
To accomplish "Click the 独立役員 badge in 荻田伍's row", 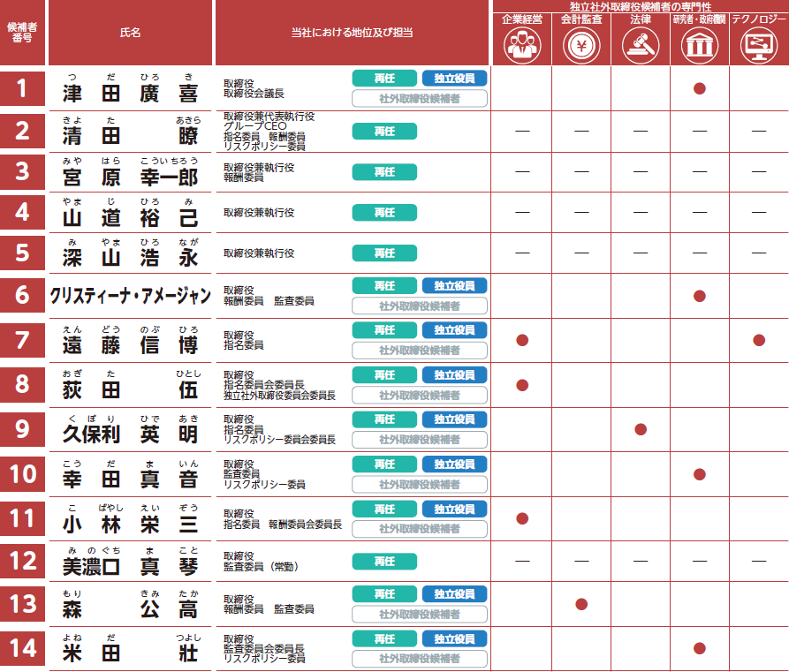I will pyautogui.click(x=454, y=375).
